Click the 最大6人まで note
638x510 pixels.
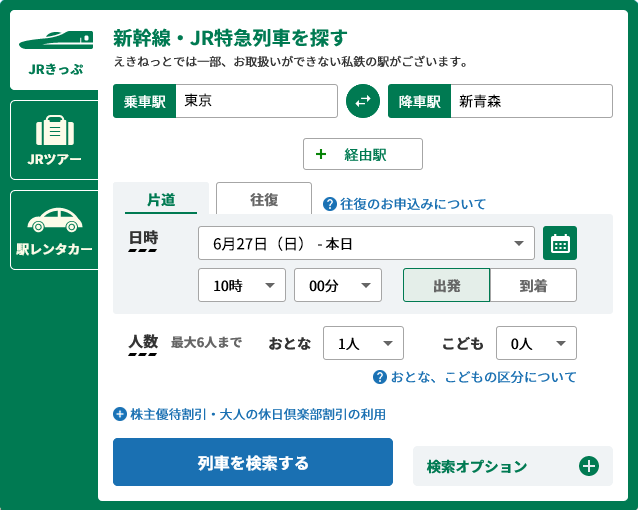pos(206,342)
